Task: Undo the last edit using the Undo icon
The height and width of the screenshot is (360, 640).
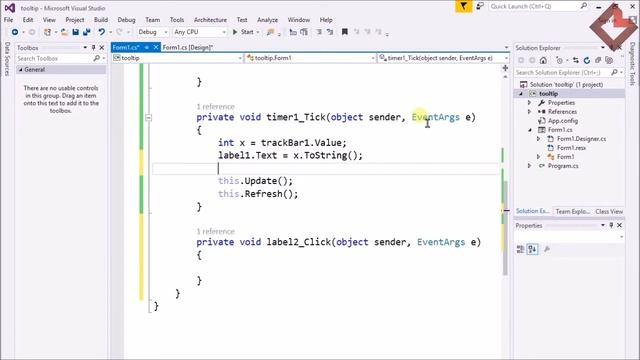Action: coord(101,32)
